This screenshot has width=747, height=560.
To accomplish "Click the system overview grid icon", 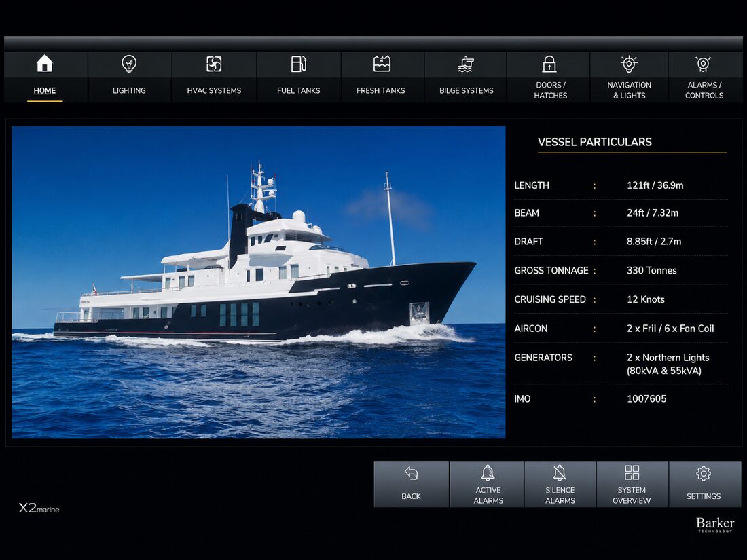I will (x=632, y=472).
